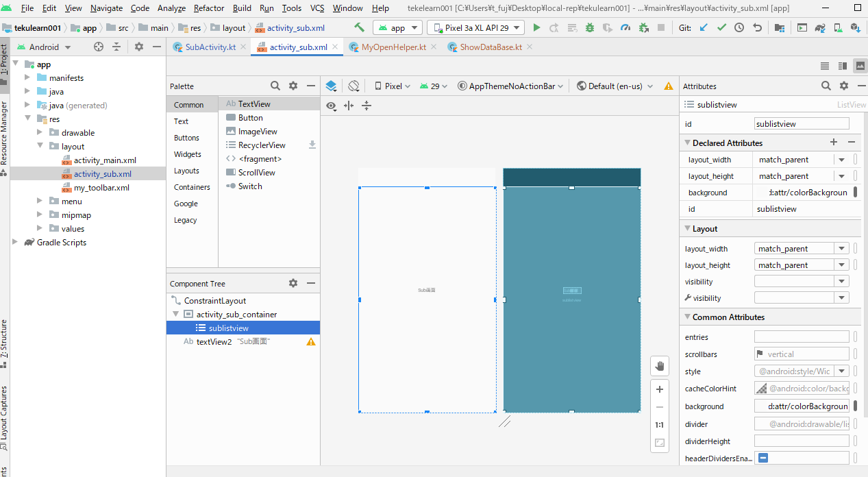The width and height of the screenshot is (868, 477).
Task: Open Default (en-us) locale dropdown
Action: [x=614, y=86]
